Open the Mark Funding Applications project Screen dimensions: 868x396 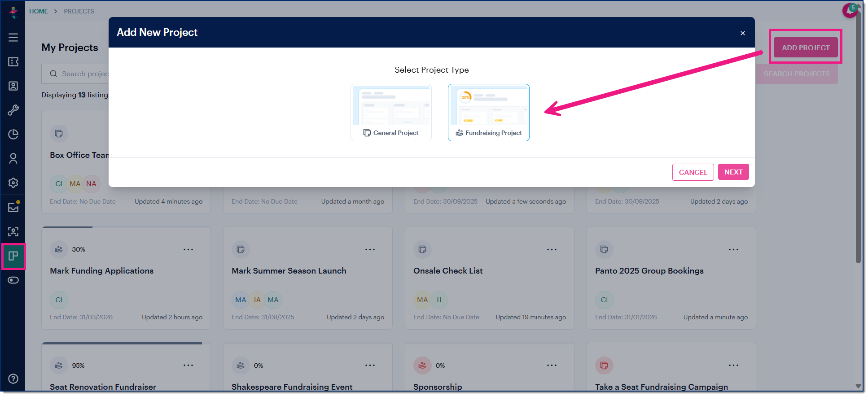(x=102, y=271)
